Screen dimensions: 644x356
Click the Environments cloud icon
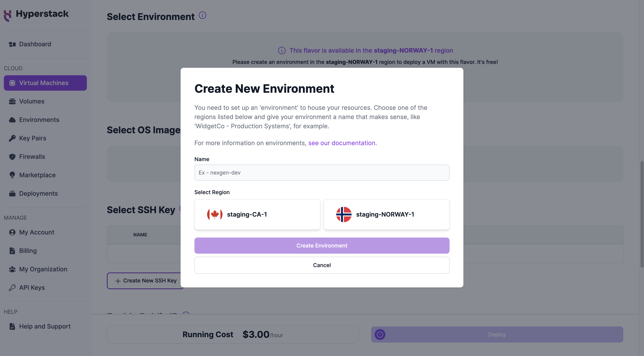[x=12, y=120]
